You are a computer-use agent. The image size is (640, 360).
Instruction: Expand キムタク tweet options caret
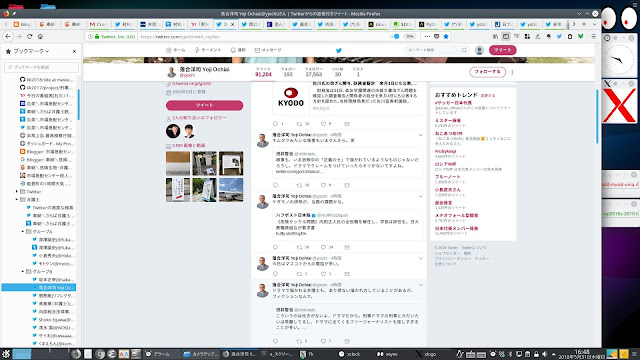[420, 135]
